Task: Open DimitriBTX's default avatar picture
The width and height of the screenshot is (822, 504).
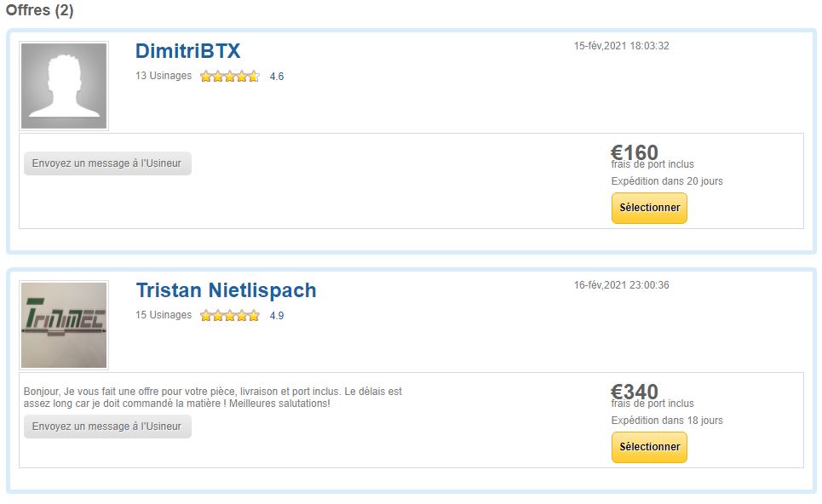Action: [64, 86]
